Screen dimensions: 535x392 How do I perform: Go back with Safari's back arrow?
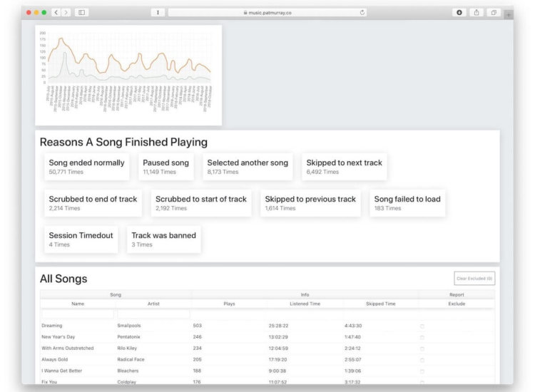click(x=56, y=13)
